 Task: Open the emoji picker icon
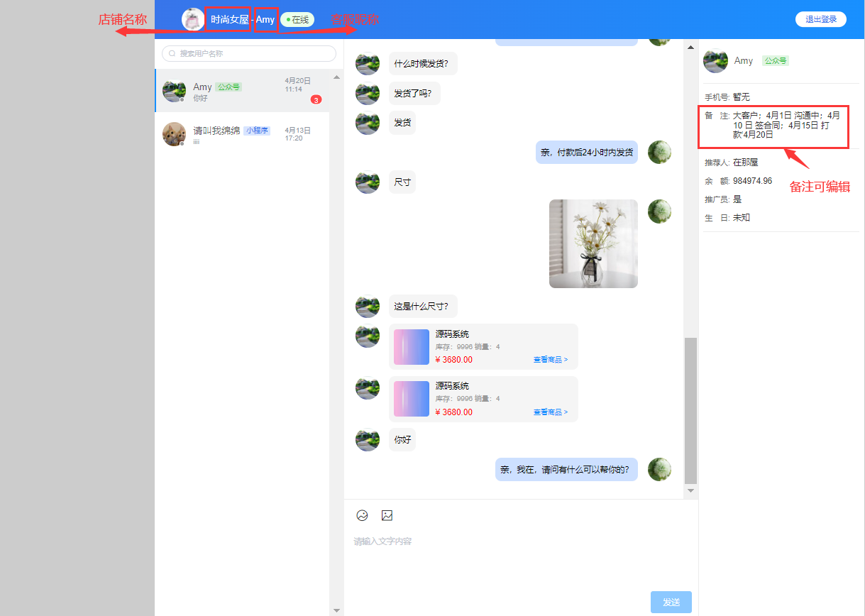click(x=362, y=516)
